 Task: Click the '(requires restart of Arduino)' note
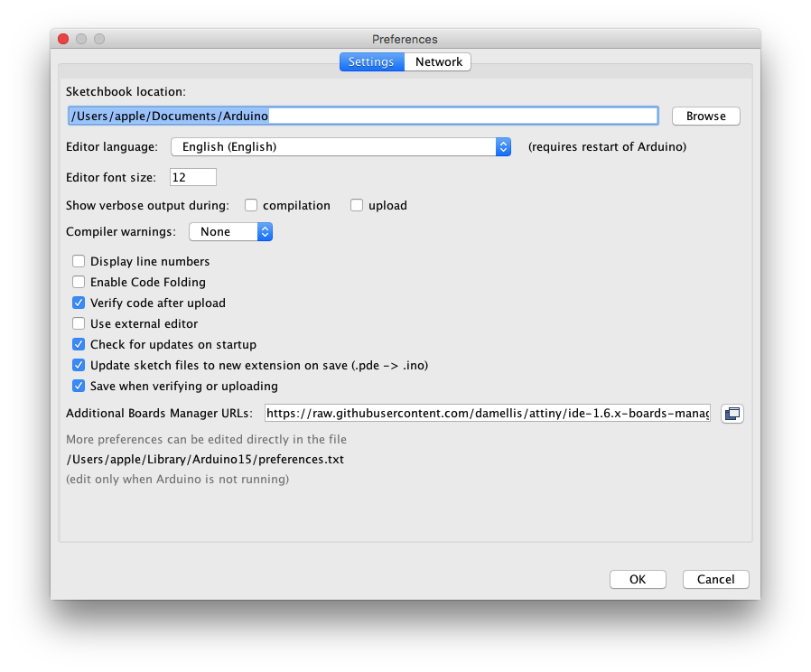pos(607,147)
